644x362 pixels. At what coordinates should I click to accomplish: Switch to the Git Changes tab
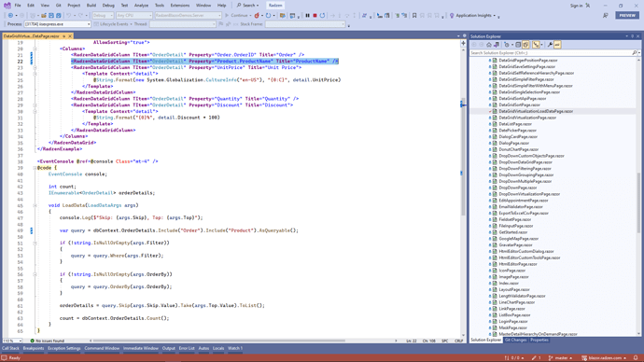(515, 340)
